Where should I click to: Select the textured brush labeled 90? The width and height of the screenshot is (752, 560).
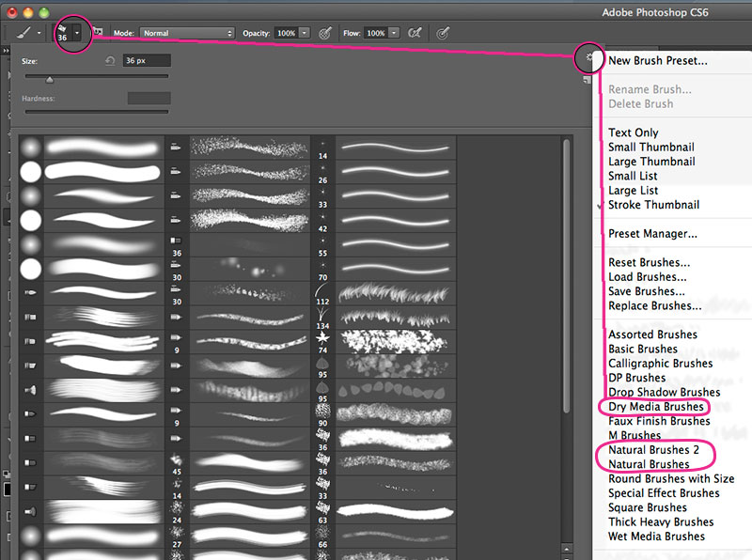coord(384,415)
